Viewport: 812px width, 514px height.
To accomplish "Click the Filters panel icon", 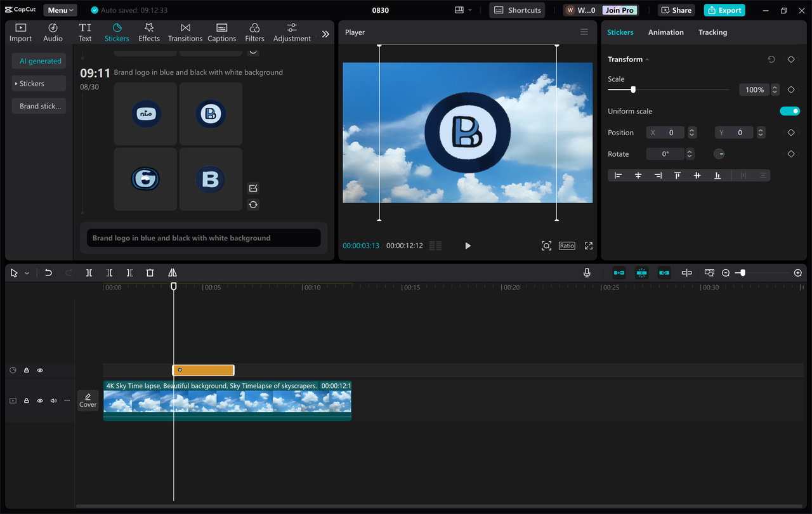I will coord(254,32).
